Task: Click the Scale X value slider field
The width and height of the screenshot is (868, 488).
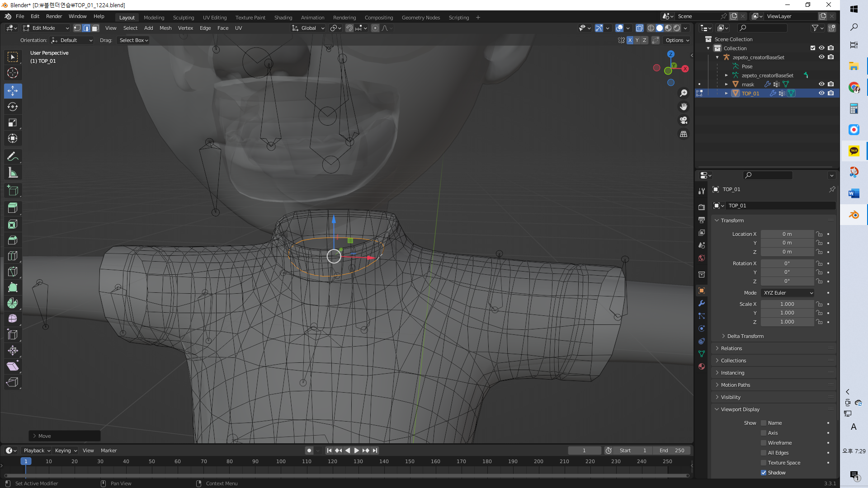Action: pos(787,304)
